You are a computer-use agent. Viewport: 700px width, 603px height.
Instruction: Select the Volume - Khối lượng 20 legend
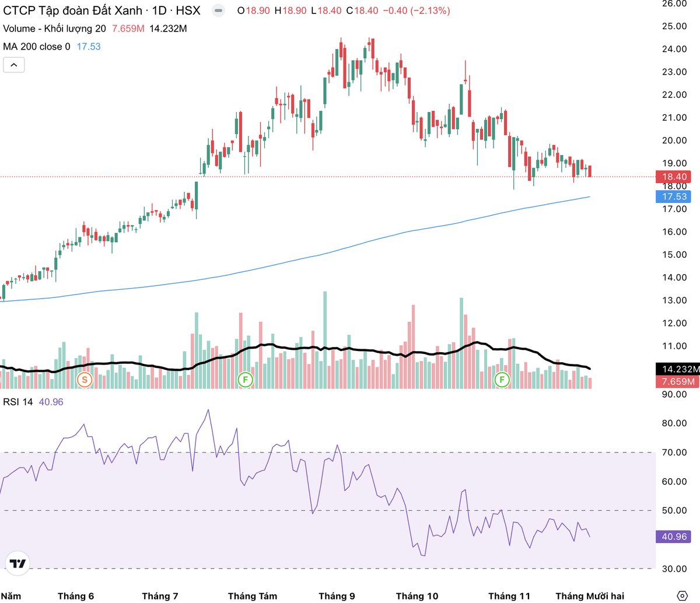tap(54, 29)
